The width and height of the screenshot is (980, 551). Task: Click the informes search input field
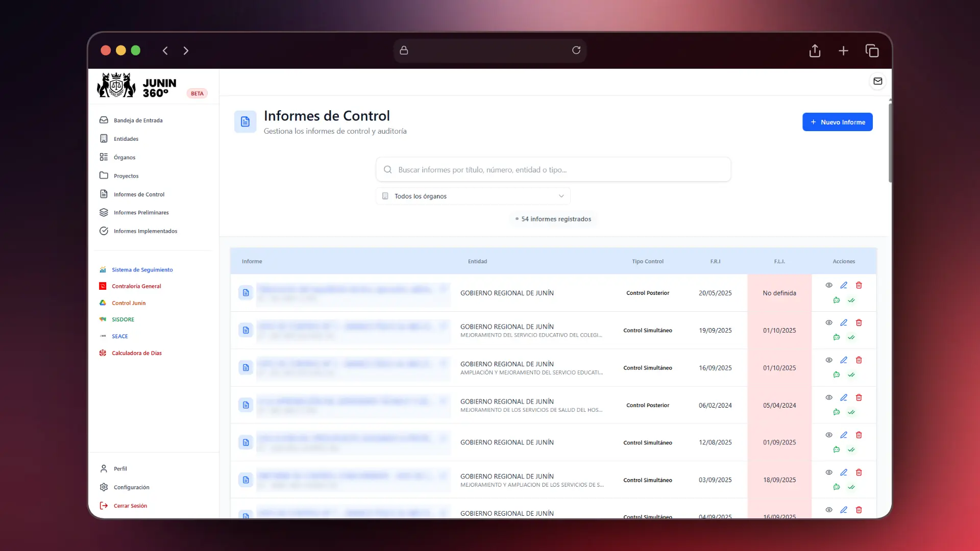coord(553,169)
